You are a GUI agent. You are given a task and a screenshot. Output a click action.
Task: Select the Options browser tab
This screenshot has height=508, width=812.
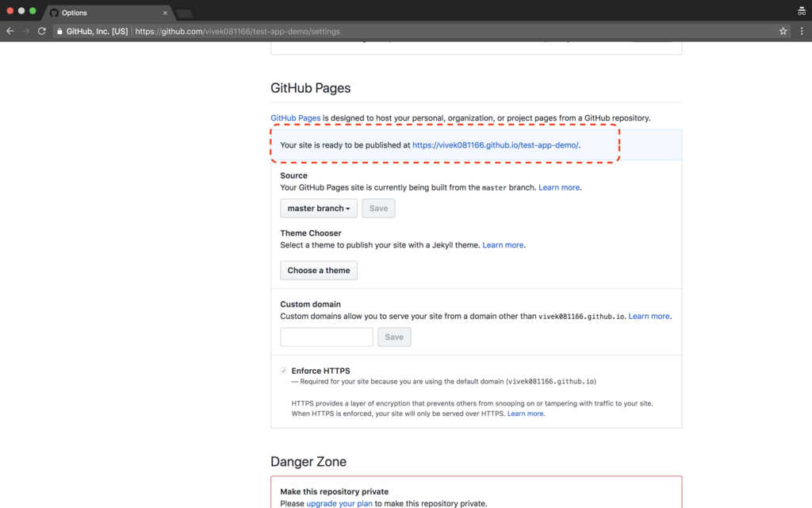point(108,13)
